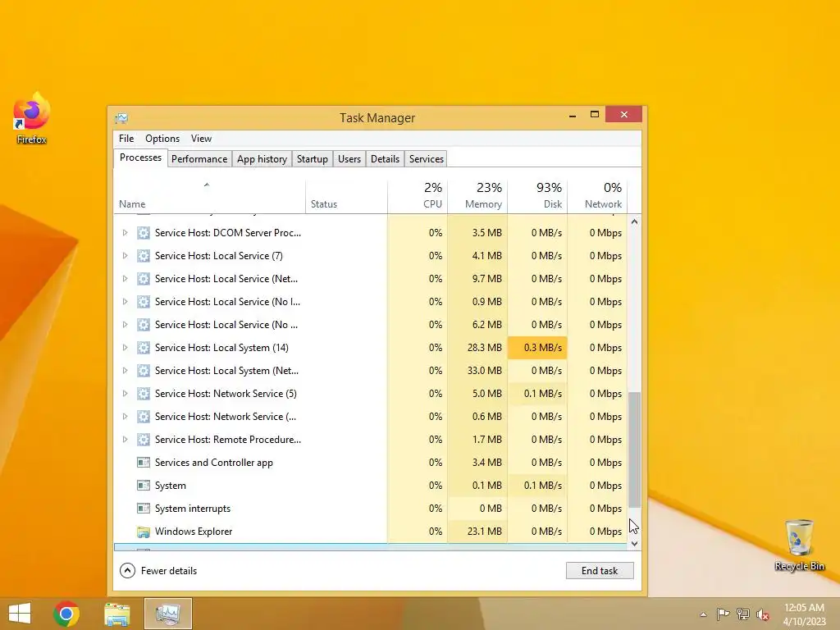Click the System interrupts process icon
The image size is (840, 630).
[x=143, y=509]
